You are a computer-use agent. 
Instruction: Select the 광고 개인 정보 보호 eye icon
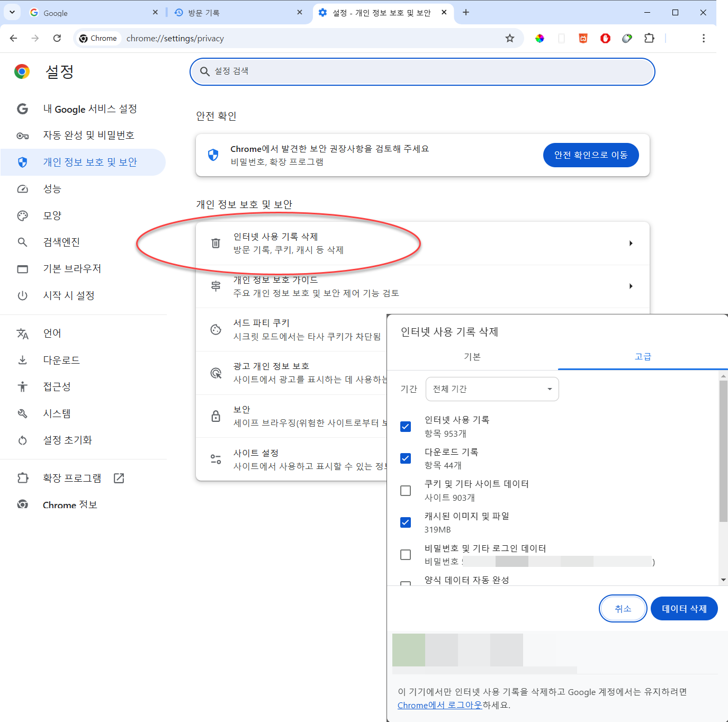[x=215, y=372]
